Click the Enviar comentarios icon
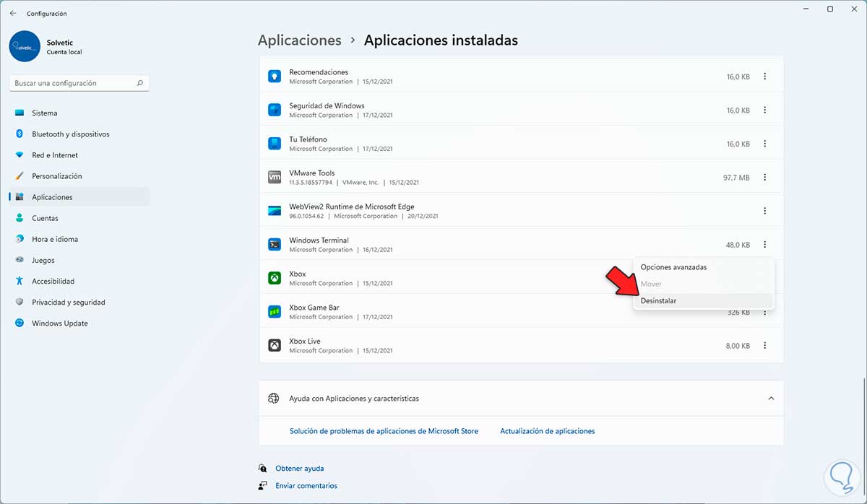Image resolution: width=867 pixels, height=504 pixels. pos(263,486)
